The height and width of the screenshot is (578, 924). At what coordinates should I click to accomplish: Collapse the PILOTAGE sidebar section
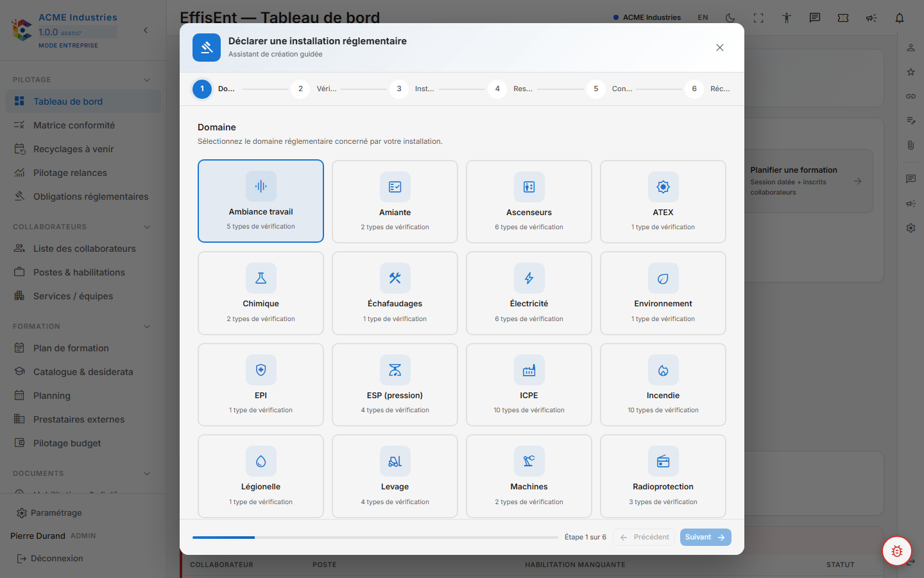coord(147,80)
